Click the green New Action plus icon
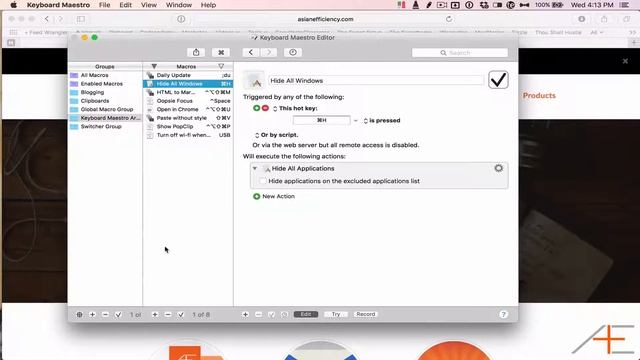Viewport: 640px width, 360px height. (256, 196)
